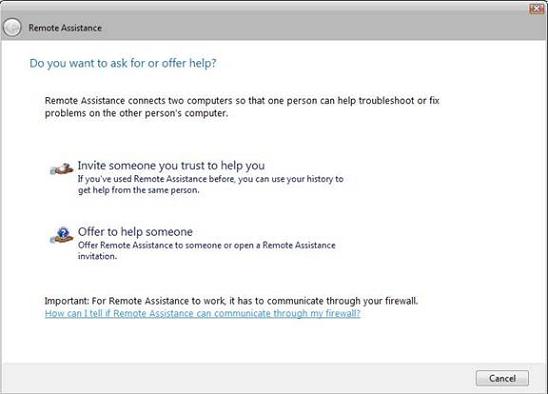The height and width of the screenshot is (394, 548).
Task: Click the 'get help from the same person' line
Action: coord(138,190)
